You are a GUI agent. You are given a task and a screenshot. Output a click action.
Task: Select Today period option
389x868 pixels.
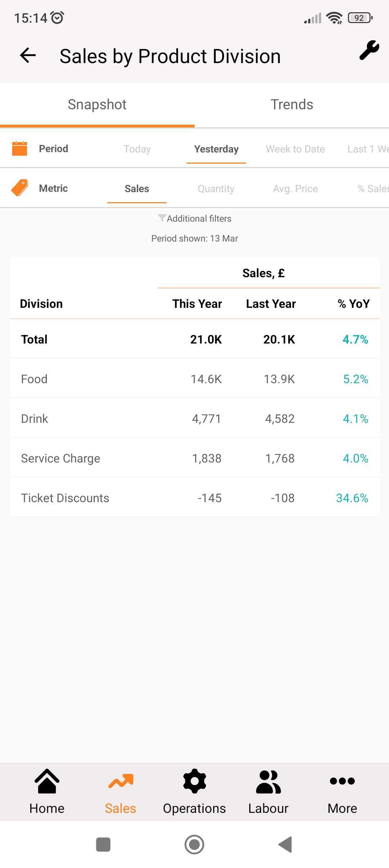pos(137,149)
